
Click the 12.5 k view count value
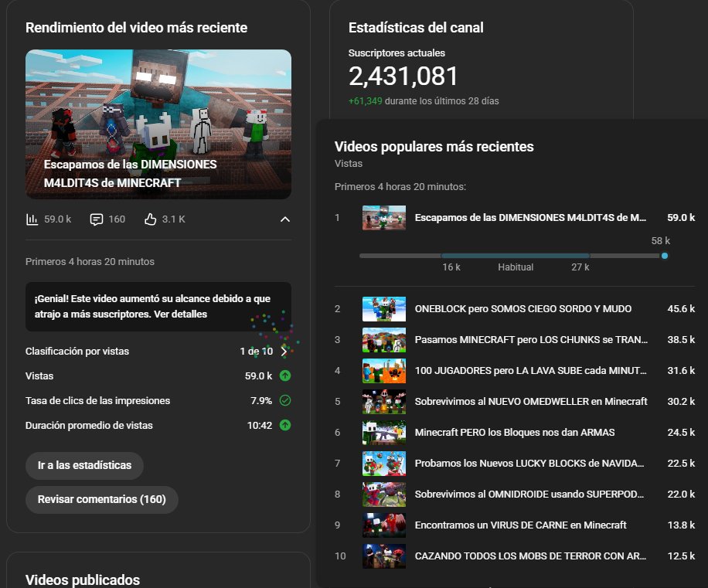pos(681,556)
